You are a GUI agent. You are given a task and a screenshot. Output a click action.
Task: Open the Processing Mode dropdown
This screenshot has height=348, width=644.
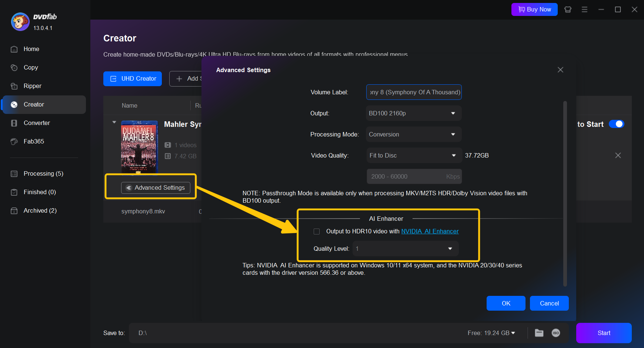(x=414, y=134)
